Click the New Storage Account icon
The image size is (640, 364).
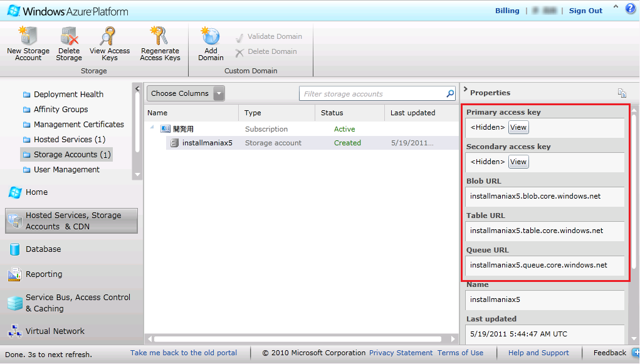pyautogui.click(x=28, y=36)
